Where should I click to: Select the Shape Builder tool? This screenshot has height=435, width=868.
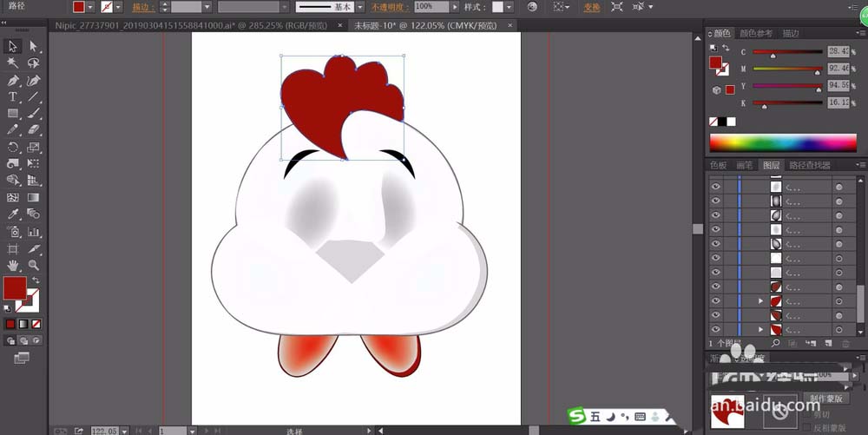pos(13,181)
